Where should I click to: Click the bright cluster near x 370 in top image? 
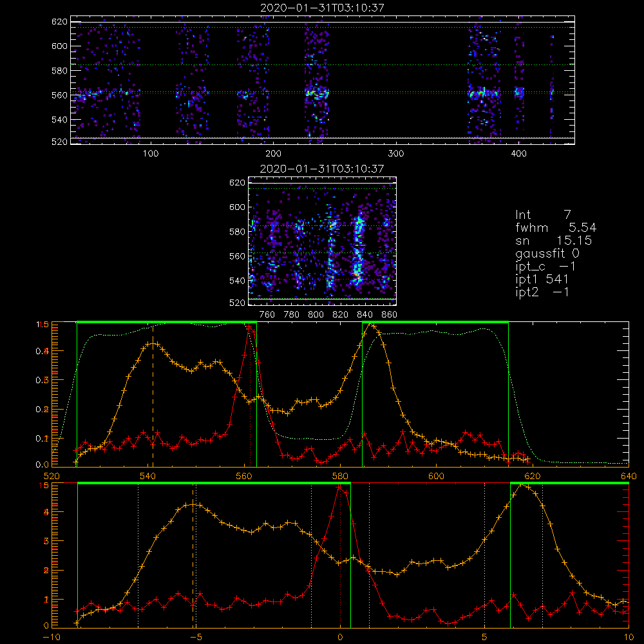click(484, 93)
